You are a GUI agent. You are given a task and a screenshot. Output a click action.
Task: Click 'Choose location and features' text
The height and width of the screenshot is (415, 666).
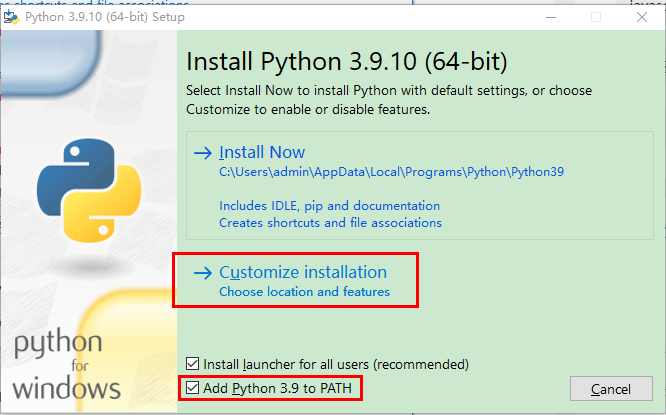pyautogui.click(x=305, y=292)
